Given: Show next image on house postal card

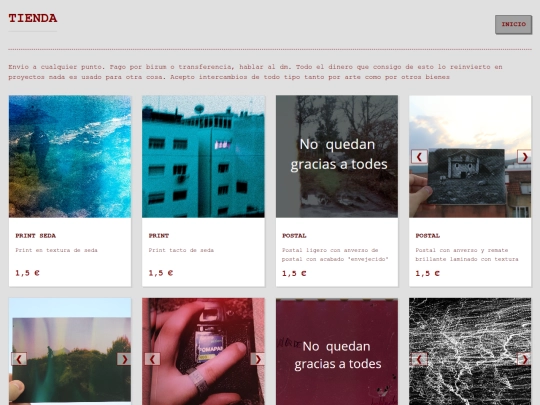Looking at the screenshot, I should point(524,157).
